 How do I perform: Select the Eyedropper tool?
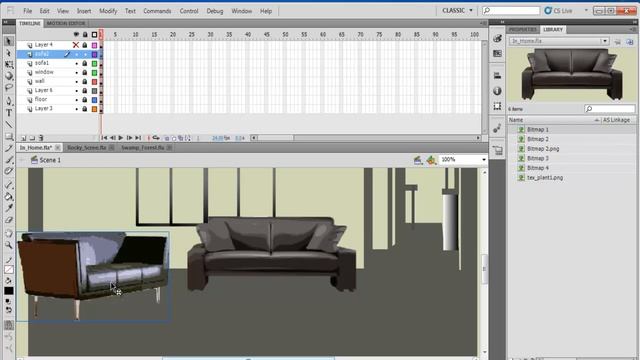tap(9, 208)
